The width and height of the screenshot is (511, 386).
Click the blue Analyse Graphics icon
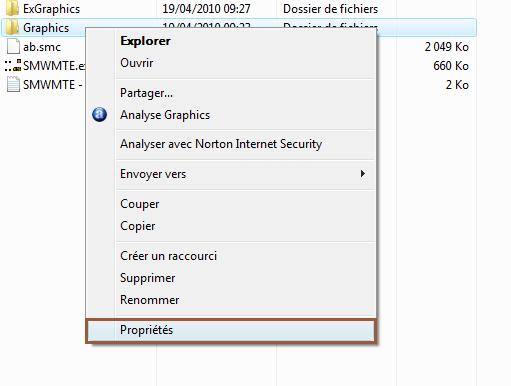click(99, 115)
